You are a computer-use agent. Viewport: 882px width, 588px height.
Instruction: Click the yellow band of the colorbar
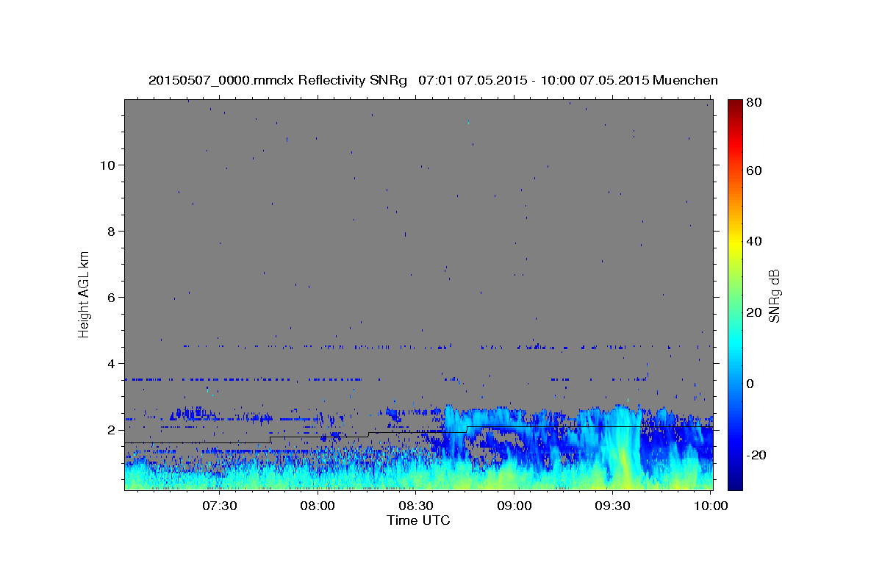coord(734,243)
